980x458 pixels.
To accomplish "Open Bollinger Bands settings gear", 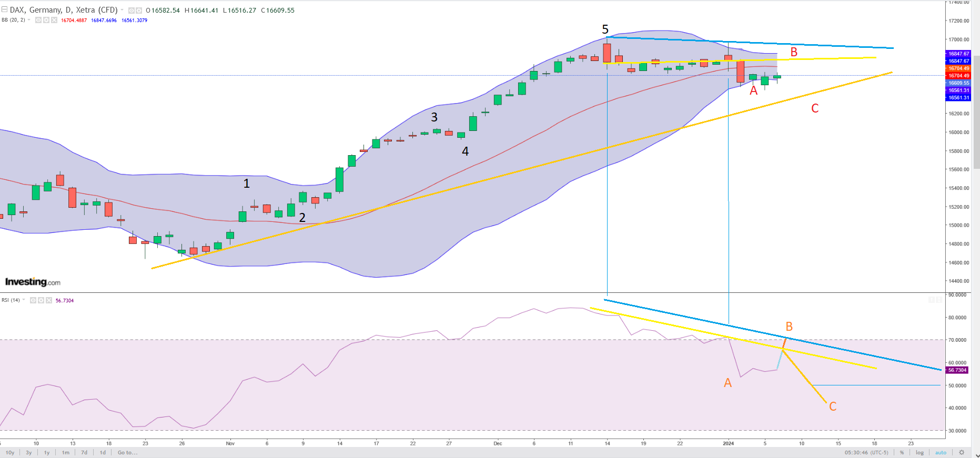I will point(46,20).
